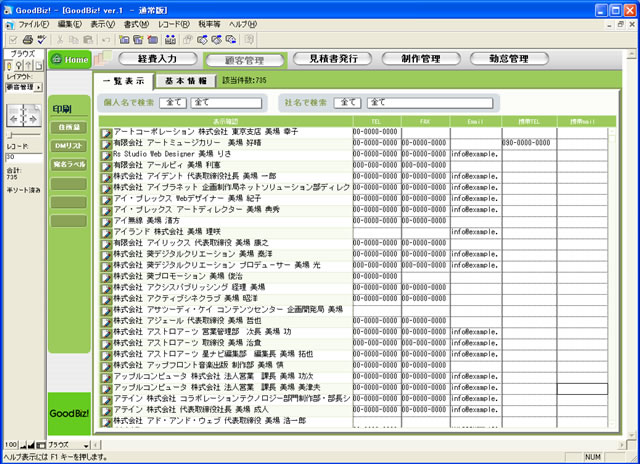Viewport: 640px width, 464px height.
Task: Open the ヘルプ menu
Action: [243, 24]
